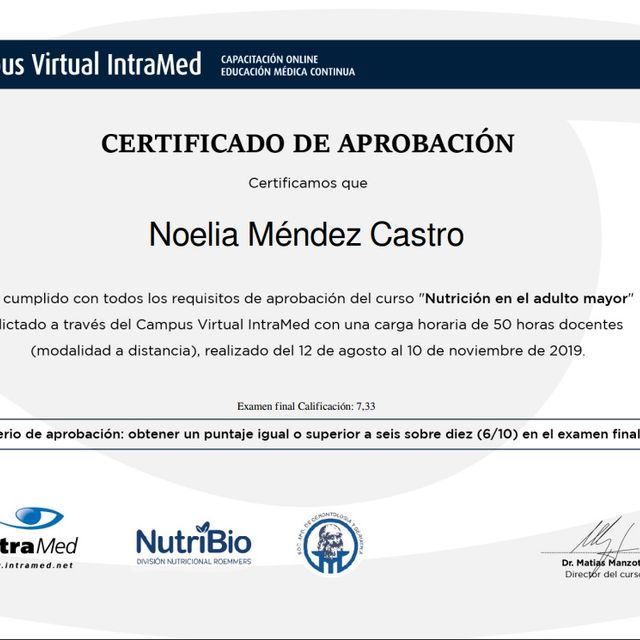
Task: Click course title 'Nutrición en el adulto mayor'
Action: 526,298
